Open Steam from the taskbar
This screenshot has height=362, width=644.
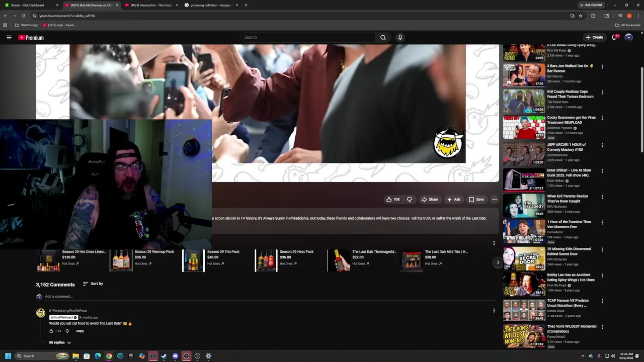coord(164,356)
